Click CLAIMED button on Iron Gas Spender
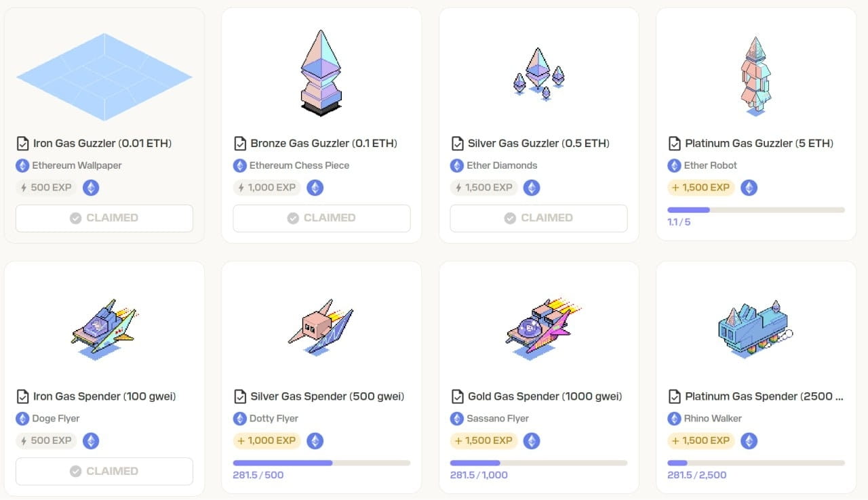Screen dimensions: 868x500 (104, 472)
